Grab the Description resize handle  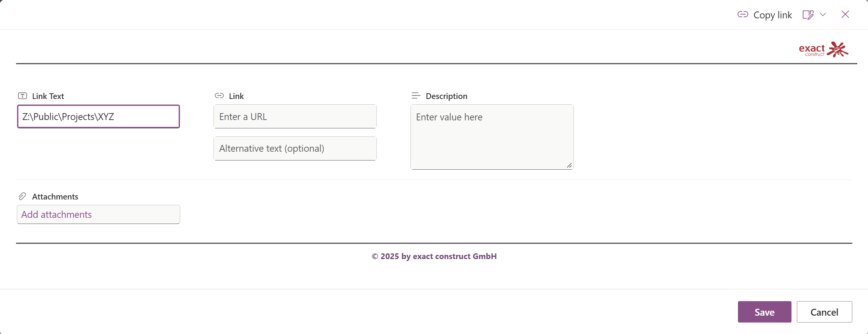tap(569, 165)
